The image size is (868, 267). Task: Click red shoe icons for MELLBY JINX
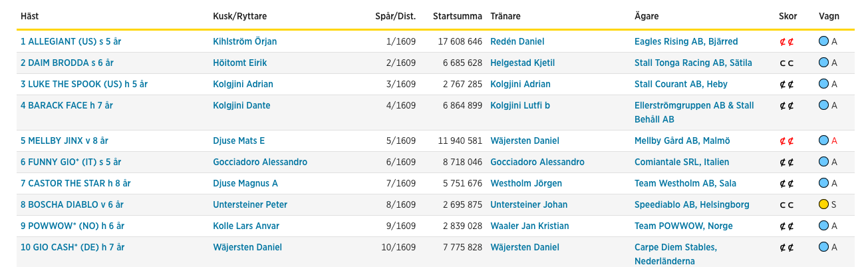pos(787,141)
